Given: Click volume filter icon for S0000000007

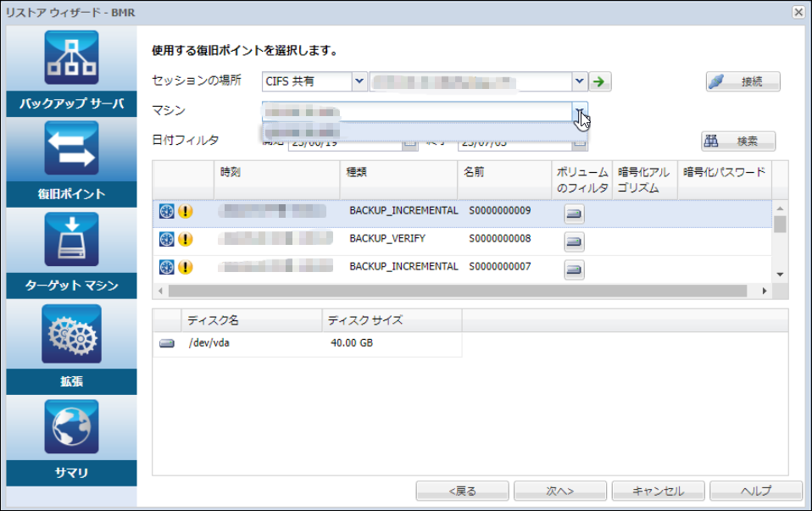Looking at the screenshot, I should click(574, 269).
